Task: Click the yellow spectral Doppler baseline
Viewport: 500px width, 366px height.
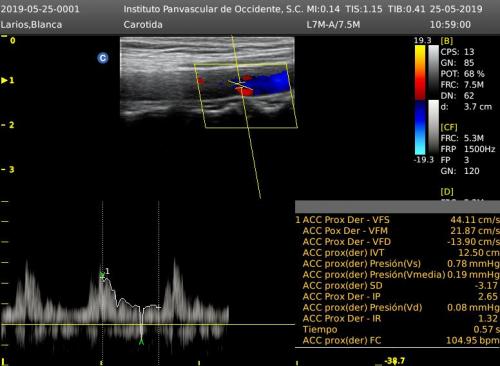Action: point(148,324)
